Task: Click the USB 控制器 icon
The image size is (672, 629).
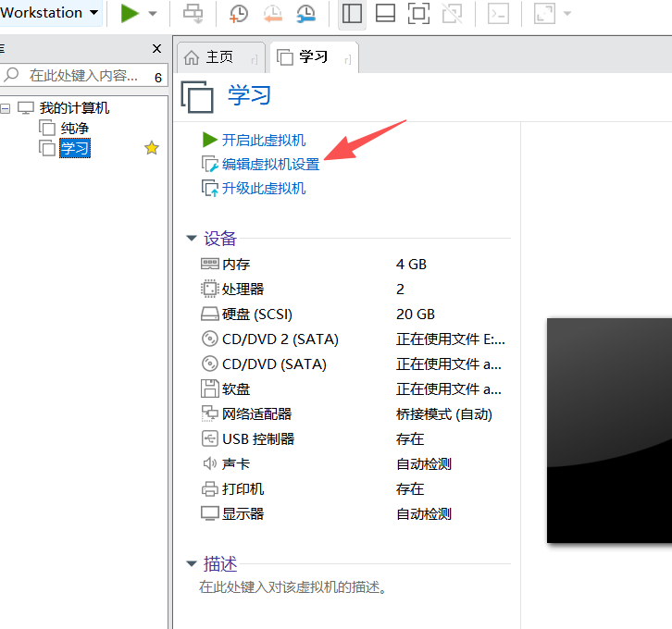Action: 210,438
